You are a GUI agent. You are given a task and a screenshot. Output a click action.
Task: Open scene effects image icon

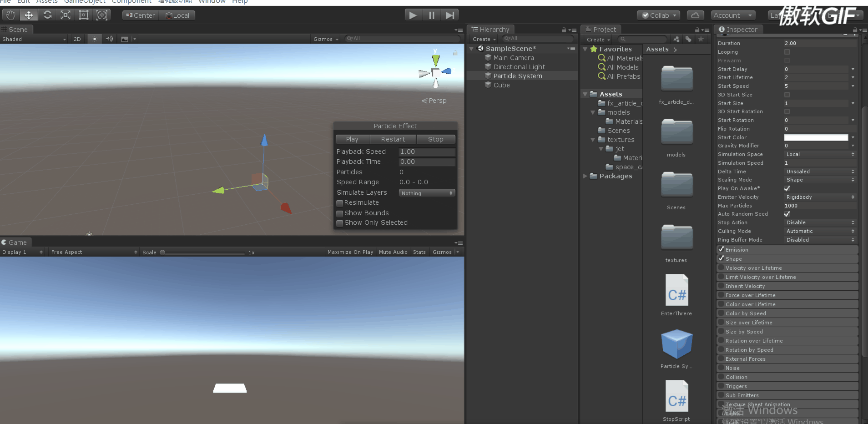tap(125, 39)
